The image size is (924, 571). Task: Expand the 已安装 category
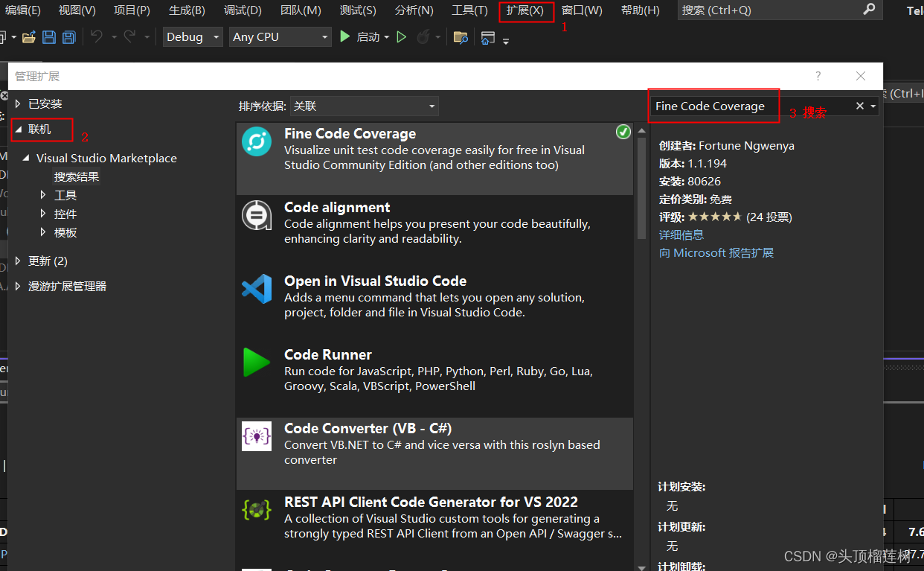click(19, 103)
